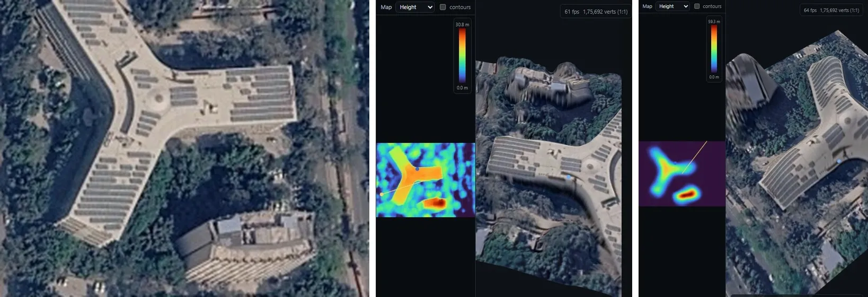Click the blue camera dot on middle heatmap

(418, 169)
